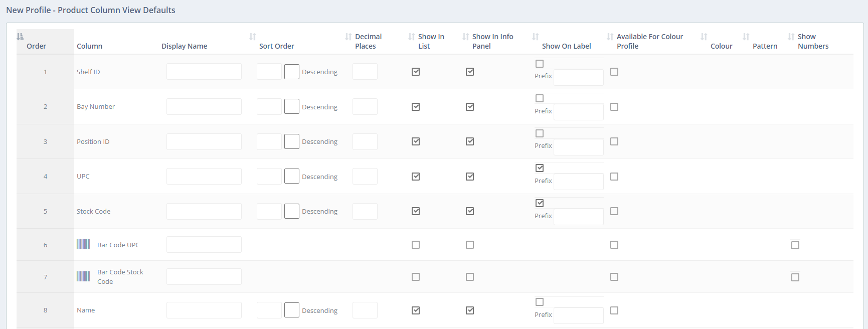Click Show In List sort icon
The width and height of the screenshot is (868, 329).
(412, 37)
